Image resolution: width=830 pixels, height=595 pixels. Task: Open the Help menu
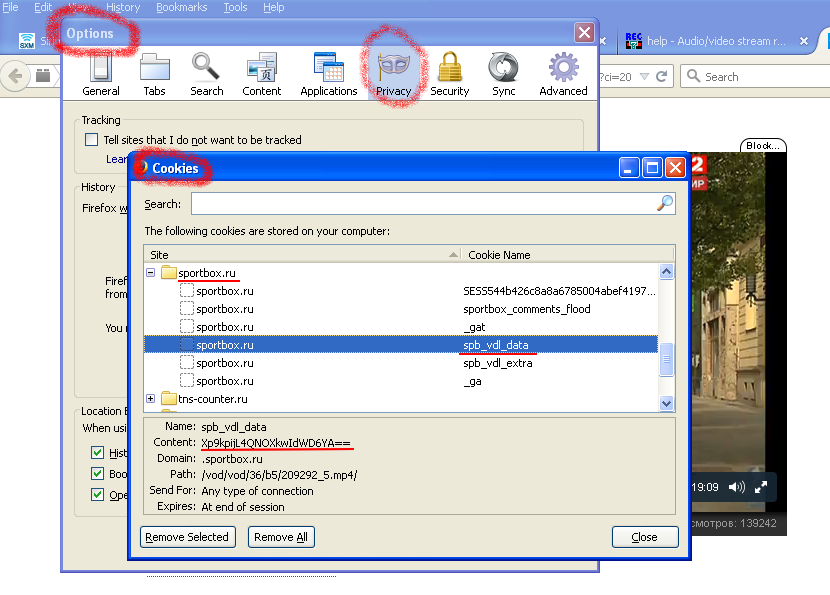[x=274, y=7]
